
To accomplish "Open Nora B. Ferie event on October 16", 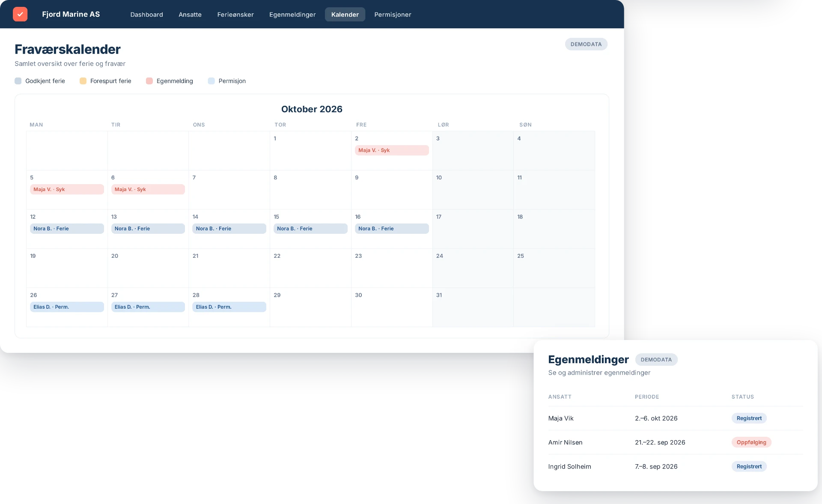I will (392, 229).
